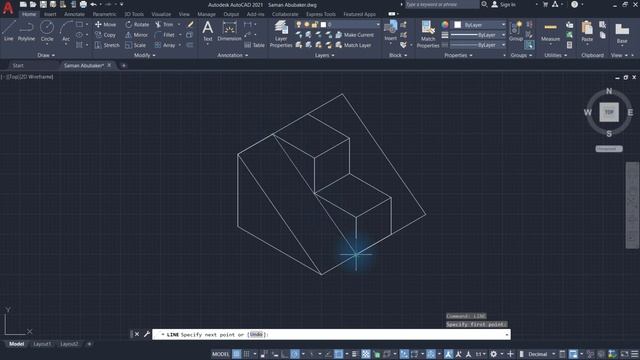The width and height of the screenshot is (640, 360).
Task: Click Match Properties tool
Action: [428, 33]
